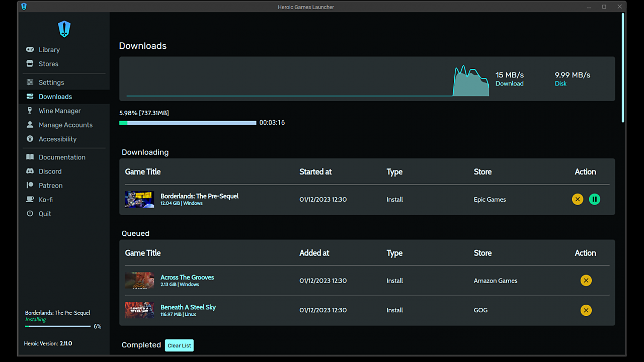The image size is (644, 362).
Task: Quit the Heroic launcher
Action: pyautogui.click(x=45, y=214)
